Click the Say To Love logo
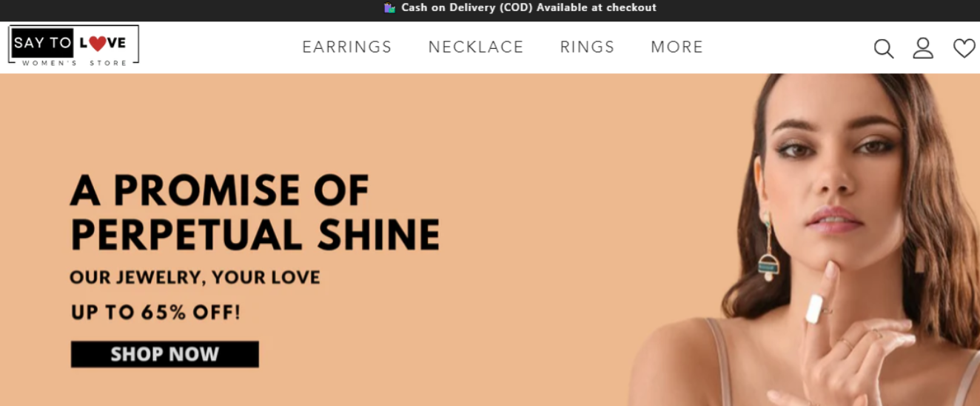980x406 pixels. pos(73,46)
